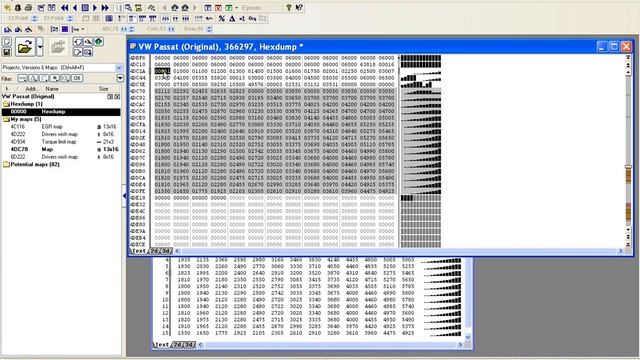The image size is (640, 360).
Task: Click the yellow open folder icon
Action: point(24,47)
